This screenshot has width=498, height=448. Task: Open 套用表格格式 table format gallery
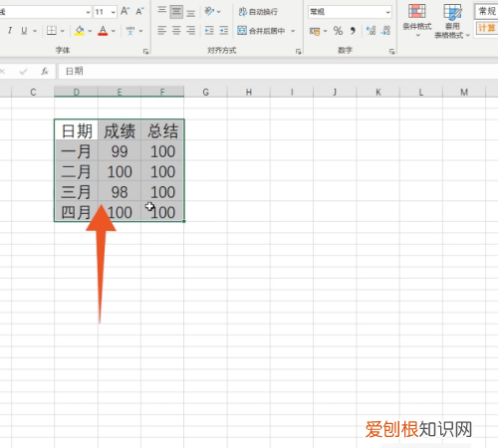pos(452,21)
